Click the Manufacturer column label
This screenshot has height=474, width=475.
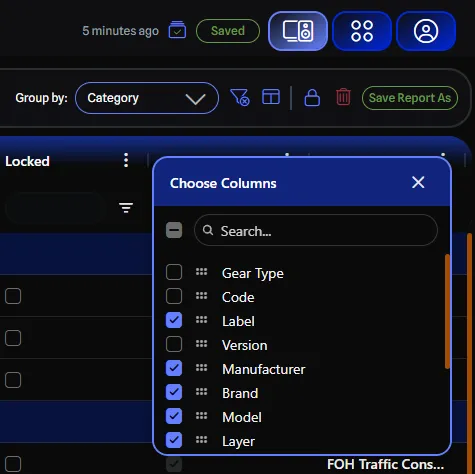[264, 369]
